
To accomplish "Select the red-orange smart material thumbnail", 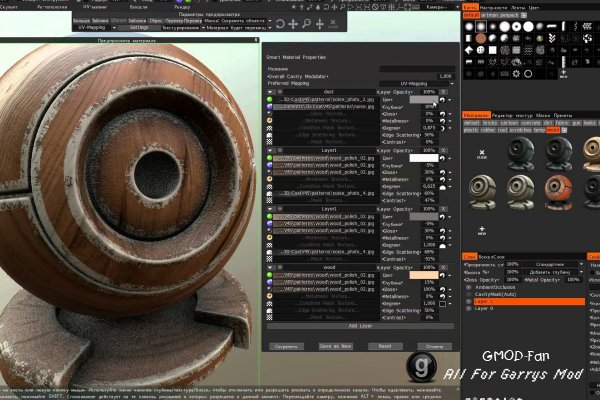I will 558,192.
